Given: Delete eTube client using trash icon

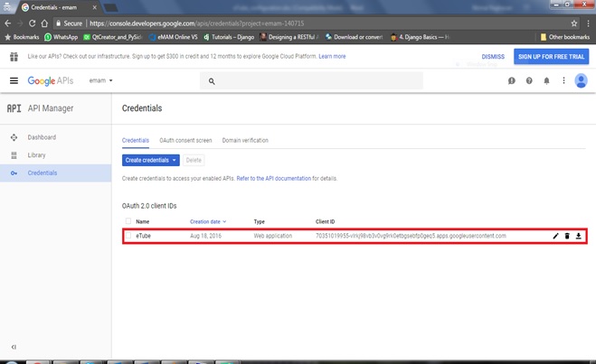Looking at the screenshot, I should click(567, 236).
